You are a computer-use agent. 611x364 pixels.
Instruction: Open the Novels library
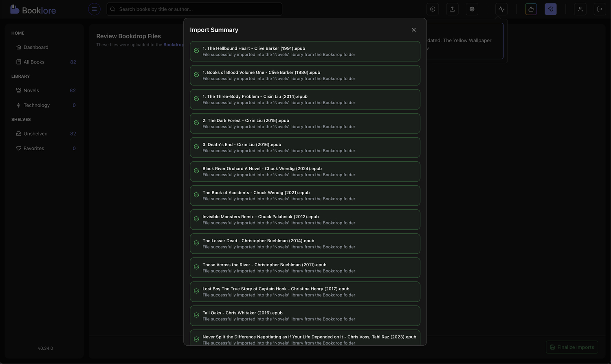click(31, 90)
